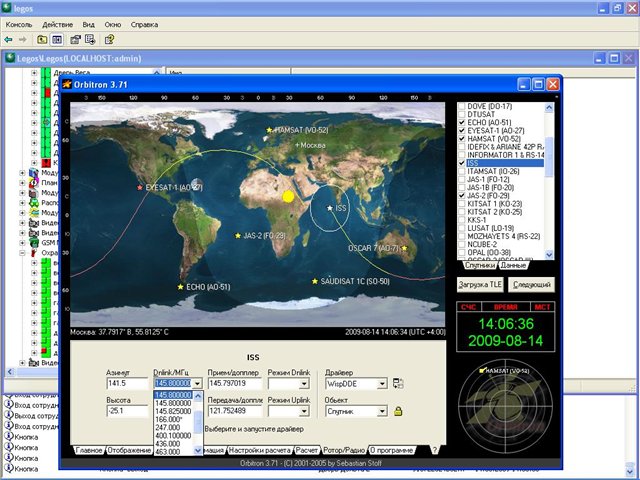
Task: Click the yellow padlock icon next to Объект
Action: pyautogui.click(x=398, y=411)
